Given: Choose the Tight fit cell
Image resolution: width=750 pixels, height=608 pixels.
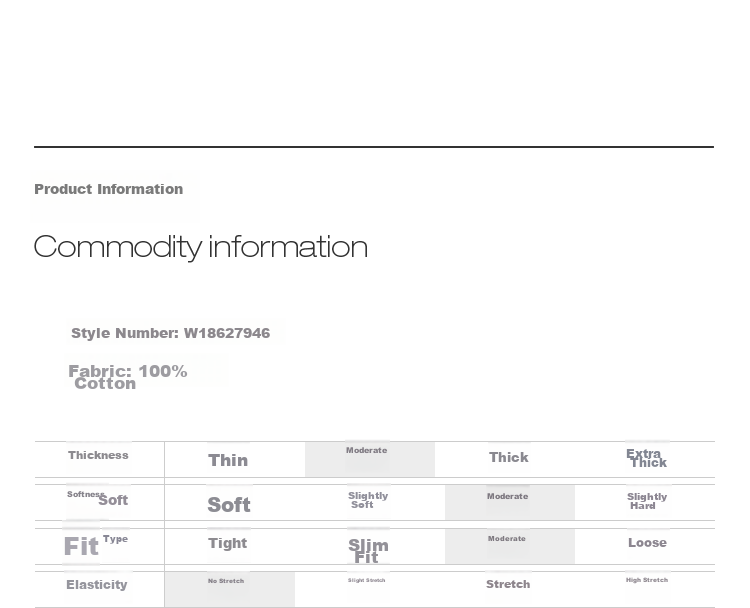Looking at the screenshot, I should click(228, 543).
